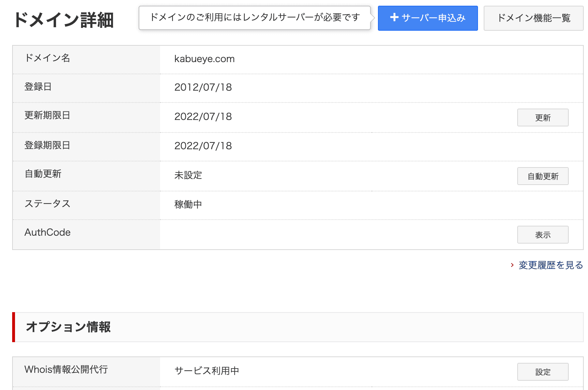Click the ステータス row label

click(x=48, y=204)
